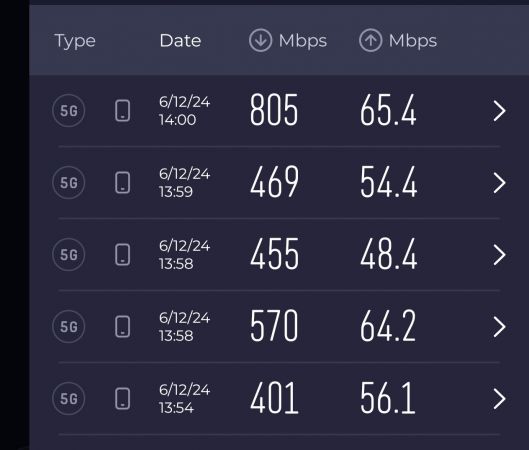Select the 6/12/24 13:54 date entry
Screen dimensions: 529x450
click(184, 399)
